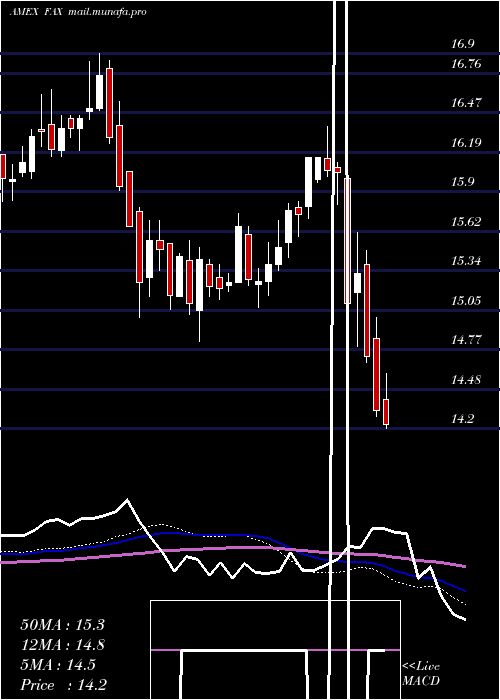Viewport: 500px width, 700px height.
Task: Select the 16.9 price level label
Action: 462,44
